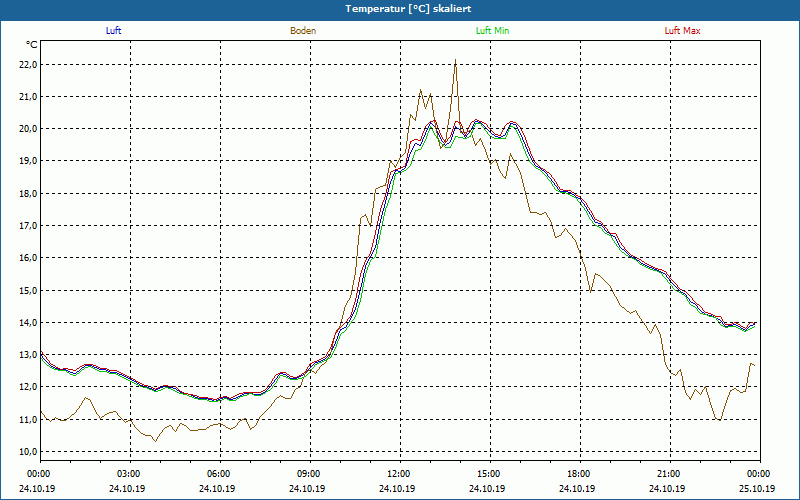Click the "15,0" y-axis value

pyautogui.click(x=29, y=290)
